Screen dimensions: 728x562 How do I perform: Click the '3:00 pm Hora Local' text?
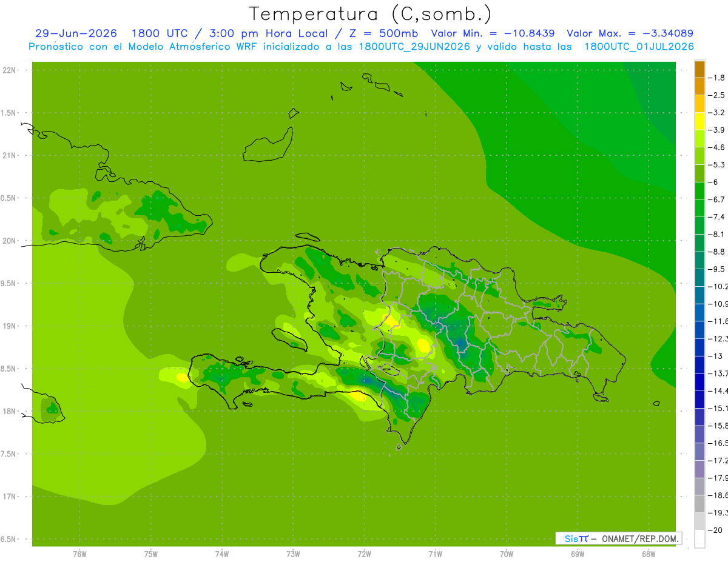(268, 33)
